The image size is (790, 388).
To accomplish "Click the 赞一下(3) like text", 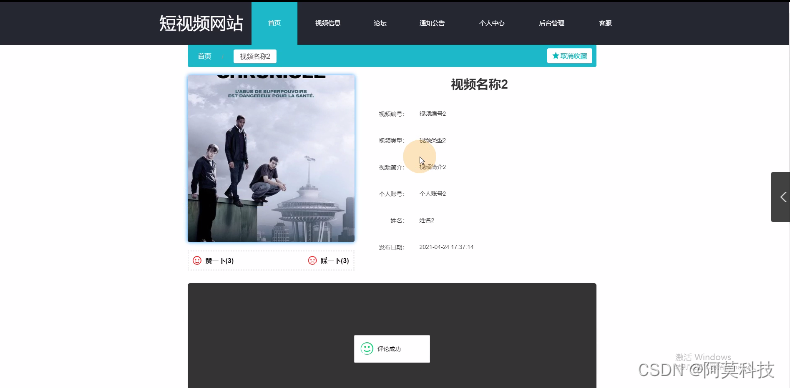I will (220, 261).
